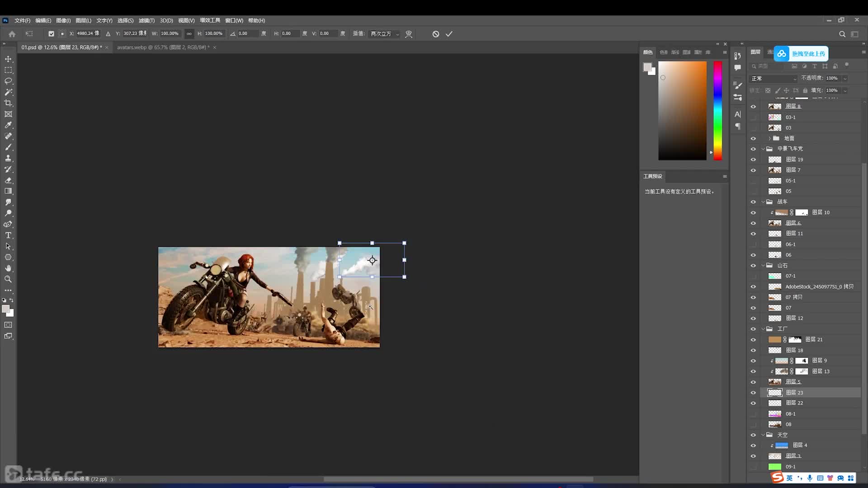Open the 滤镜(T) menu
Screen dimensions: 868x488
point(146,20)
